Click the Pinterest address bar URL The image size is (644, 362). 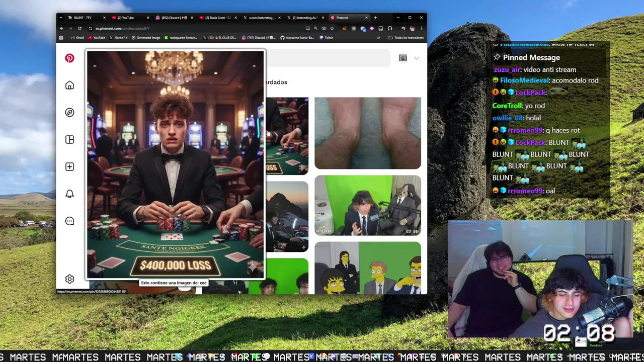click(122, 28)
